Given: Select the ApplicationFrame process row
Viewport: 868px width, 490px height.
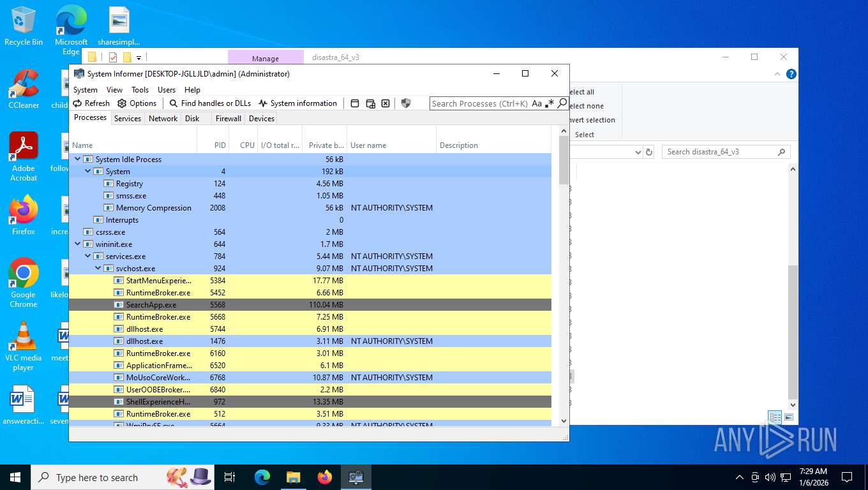Looking at the screenshot, I should click(x=310, y=366).
